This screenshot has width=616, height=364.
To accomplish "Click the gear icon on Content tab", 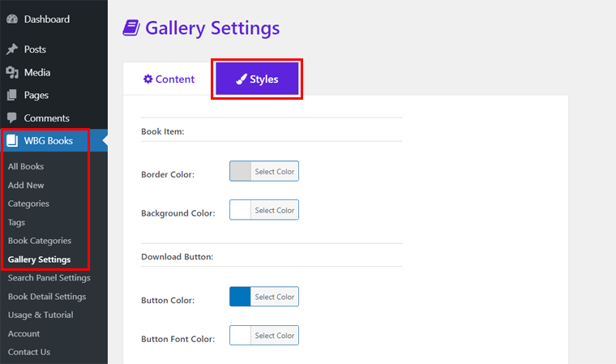I will (148, 79).
